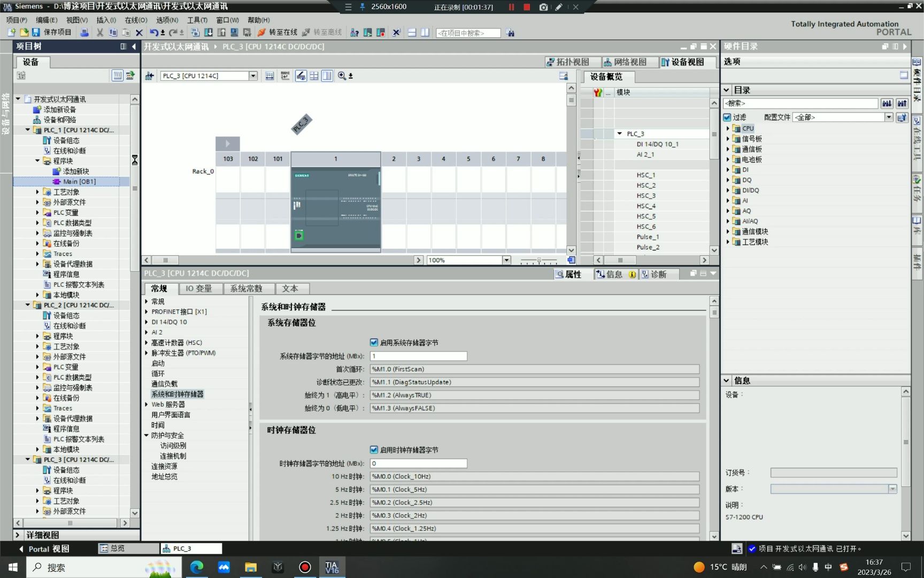Collapse the 目录 catalog pane header
Image resolution: width=924 pixels, height=578 pixels.
point(727,90)
